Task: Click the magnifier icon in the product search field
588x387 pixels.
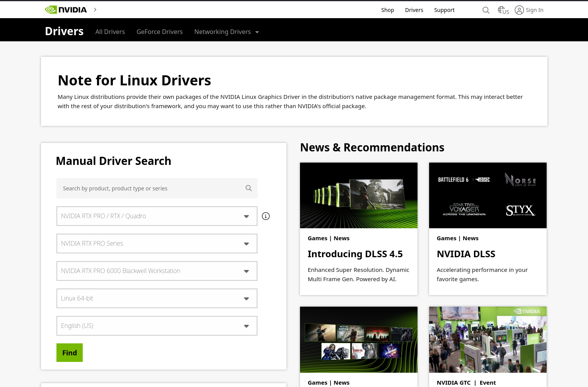Action: coord(249,188)
